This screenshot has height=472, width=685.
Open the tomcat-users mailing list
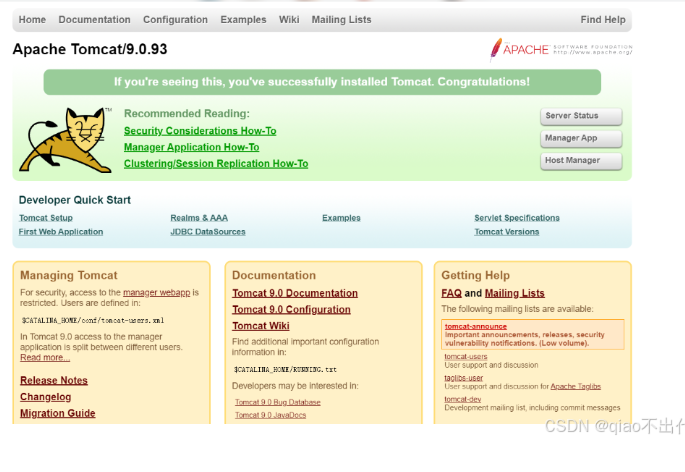pyautogui.click(x=466, y=357)
